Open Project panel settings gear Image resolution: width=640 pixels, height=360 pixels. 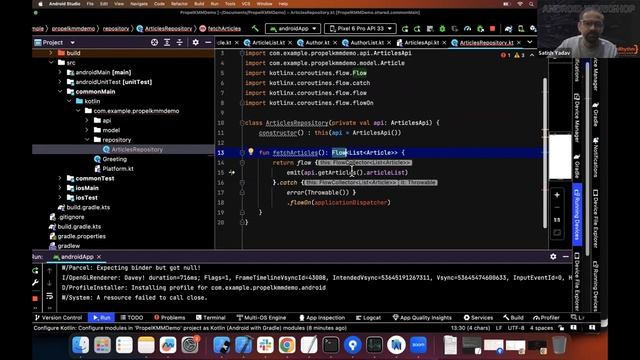coord(196,42)
